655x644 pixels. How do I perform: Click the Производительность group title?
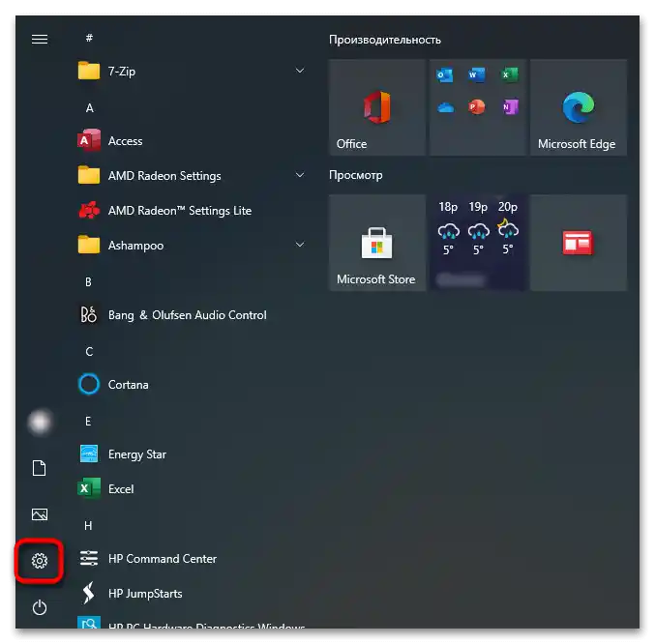(385, 40)
